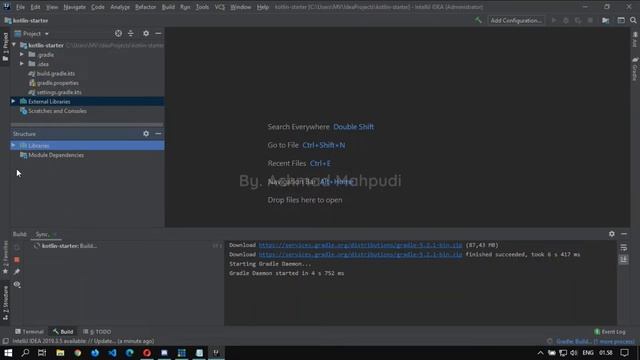Toggle the 1: Project side tab

pyautogui.click(x=5, y=47)
